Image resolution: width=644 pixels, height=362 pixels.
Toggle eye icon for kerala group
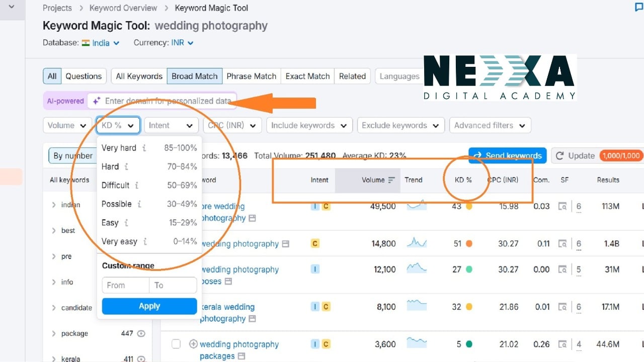coord(141,359)
